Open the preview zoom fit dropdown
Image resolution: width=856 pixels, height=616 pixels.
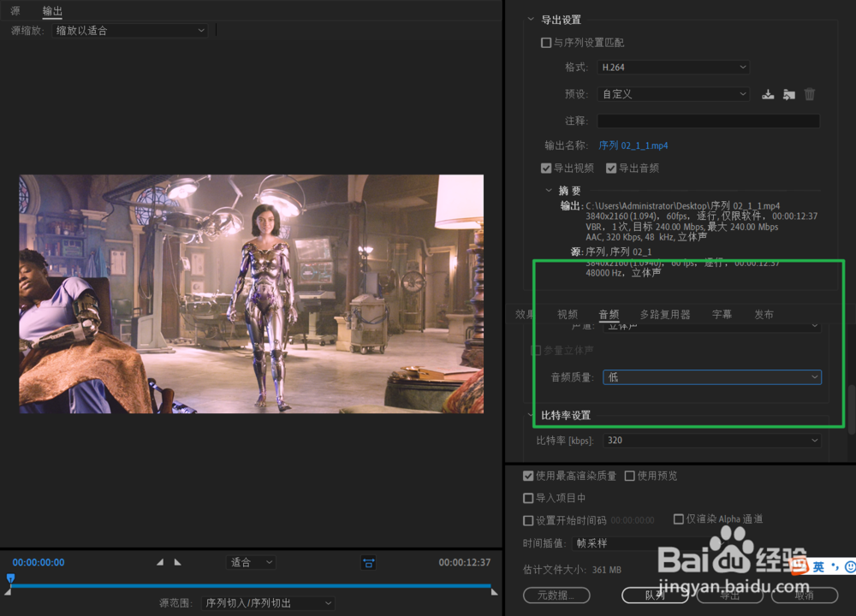point(251,562)
